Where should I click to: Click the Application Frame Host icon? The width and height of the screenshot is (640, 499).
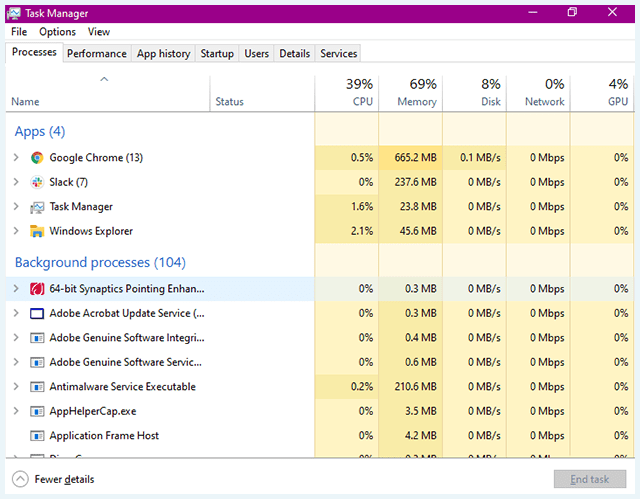pyautogui.click(x=37, y=436)
